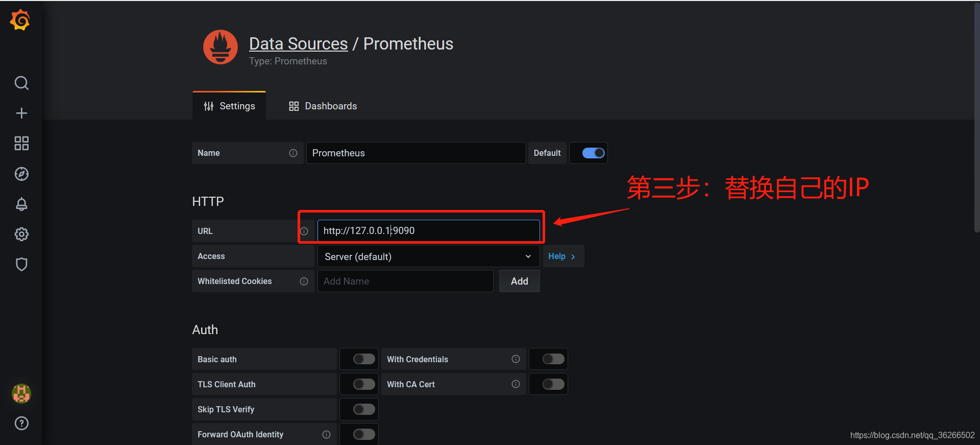The width and height of the screenshot is (980, 445).
Task: Enable Basic auth toggle
Action: (364, 359)
